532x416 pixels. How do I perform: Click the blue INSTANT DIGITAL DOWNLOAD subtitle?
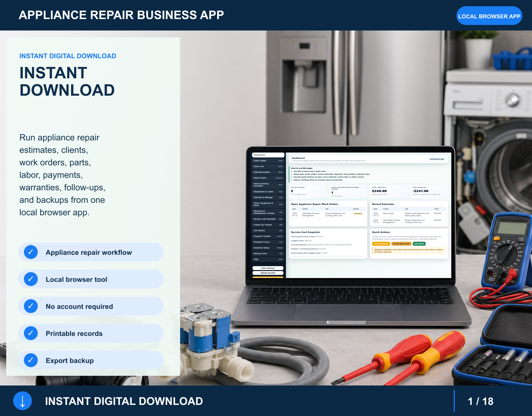[68, 56]
